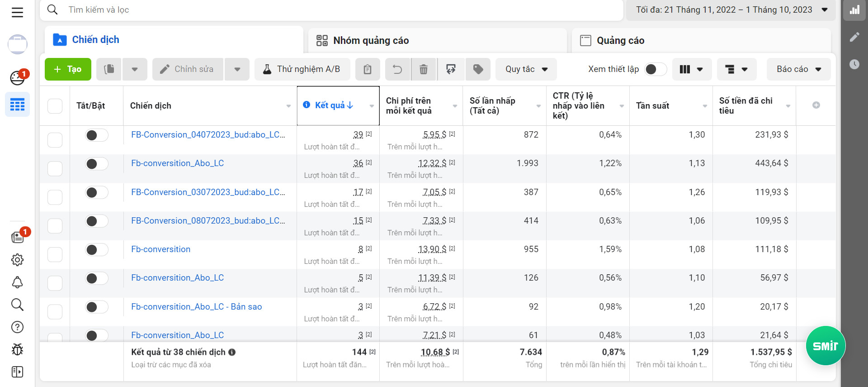Open settings gear in left sidebar
868x387 pixels.
click(17, 260)
